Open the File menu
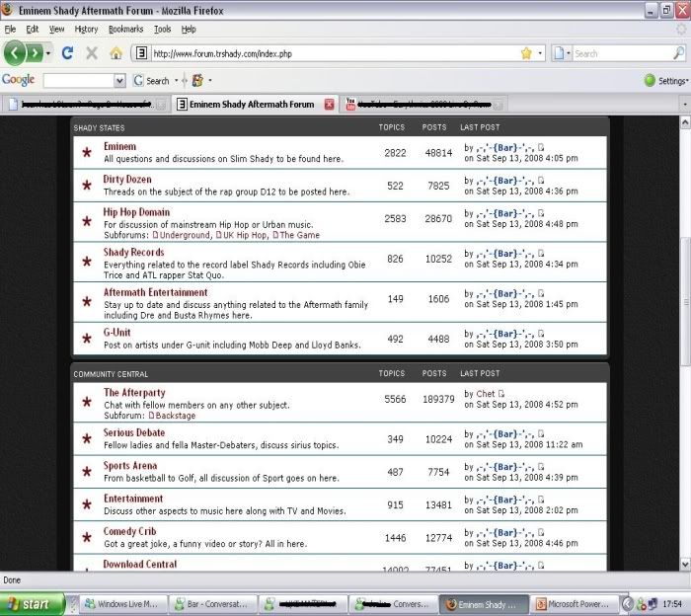Viewport: 691px width, 616px height. pos(10,29)
